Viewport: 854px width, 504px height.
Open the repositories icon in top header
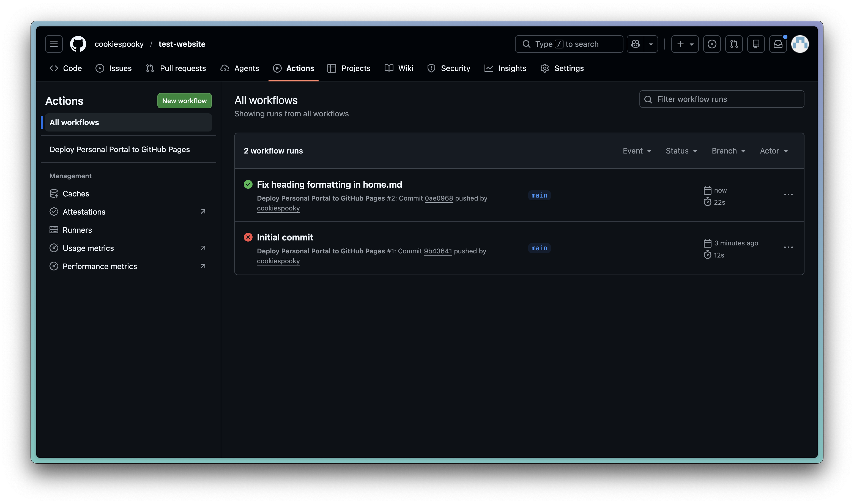[x=756, y=44]
